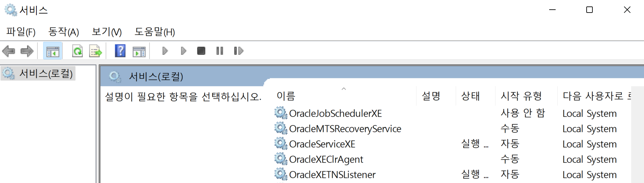The image size is (644, 183).
Task: Open the 파일(F) menu
Action: (x=21, y=32)
